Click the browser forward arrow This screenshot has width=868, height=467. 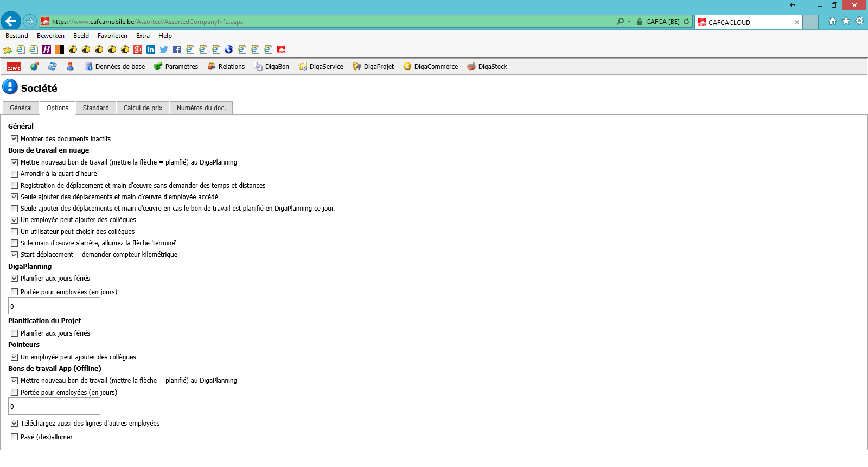(x=30, y=22)
